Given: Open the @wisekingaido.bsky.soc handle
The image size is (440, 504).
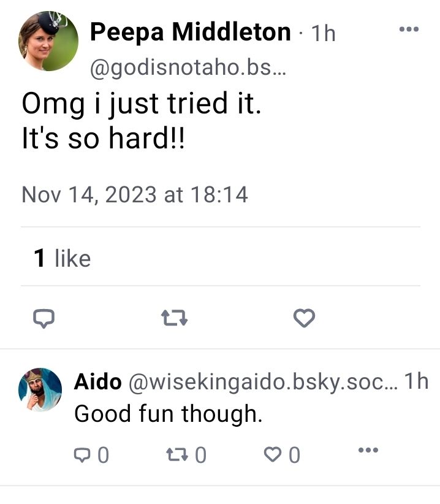Looking at the screenshot, I should pyautogui.click(x=262, y=381).
